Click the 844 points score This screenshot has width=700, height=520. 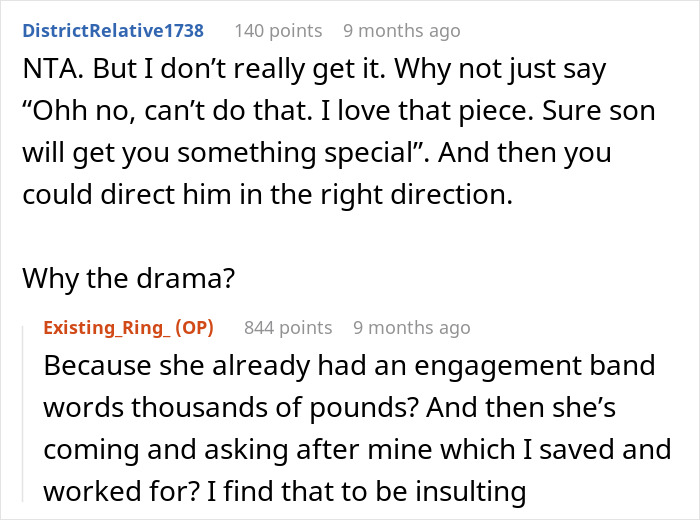click(288, 327)
